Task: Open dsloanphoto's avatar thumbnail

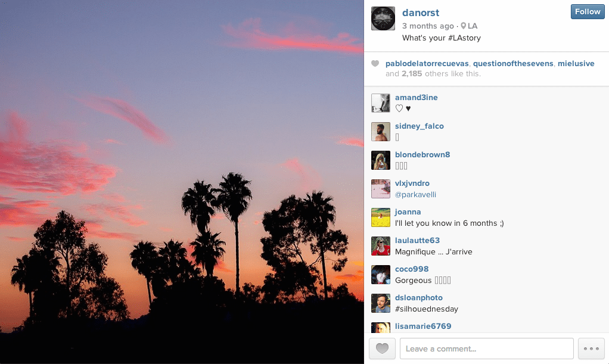Action: coord(381,303)
